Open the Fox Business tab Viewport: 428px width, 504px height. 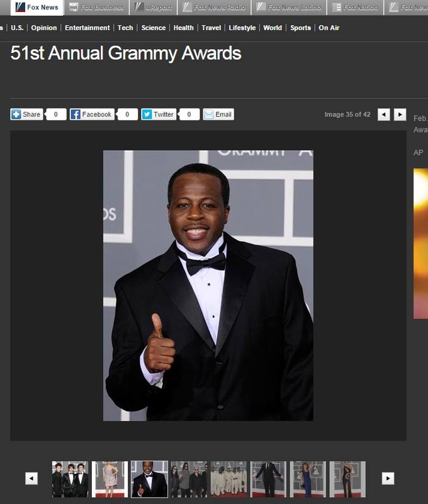[x=97, y=8]
